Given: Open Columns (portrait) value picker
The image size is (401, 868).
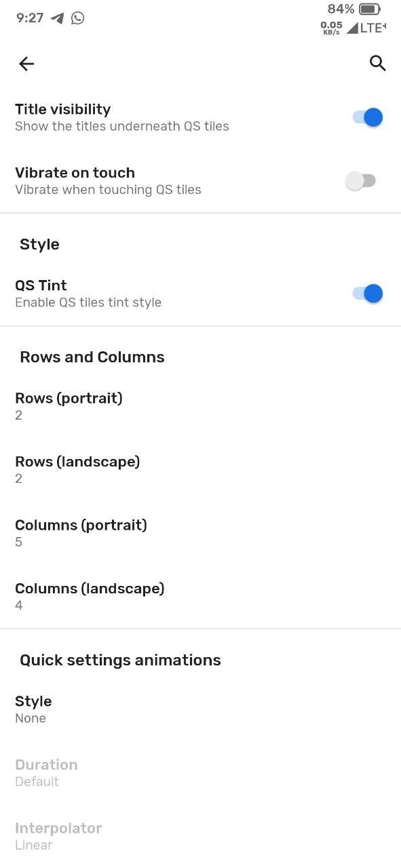Looking at the screenshot, I should click(200, 533).
